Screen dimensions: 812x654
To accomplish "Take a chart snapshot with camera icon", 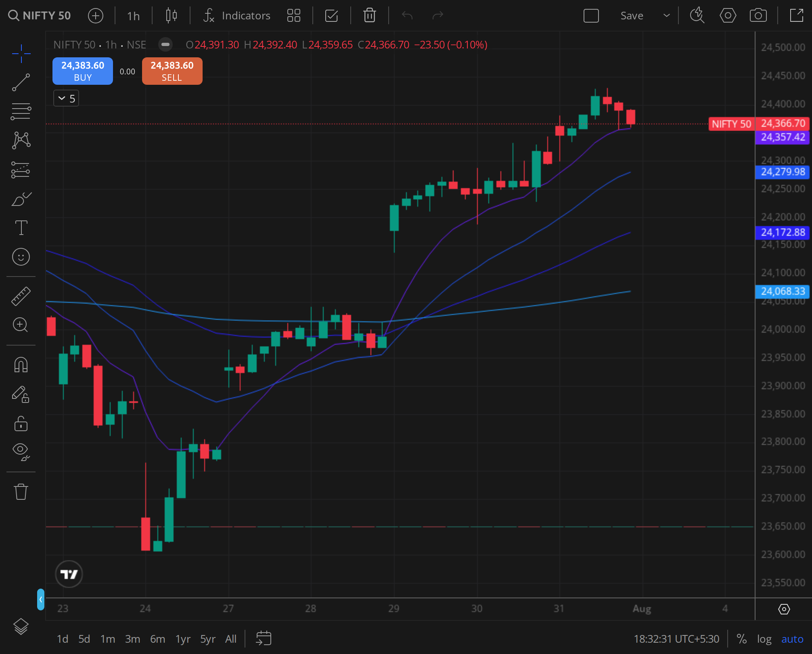I will pyautogui.click(x=758, y=16).
